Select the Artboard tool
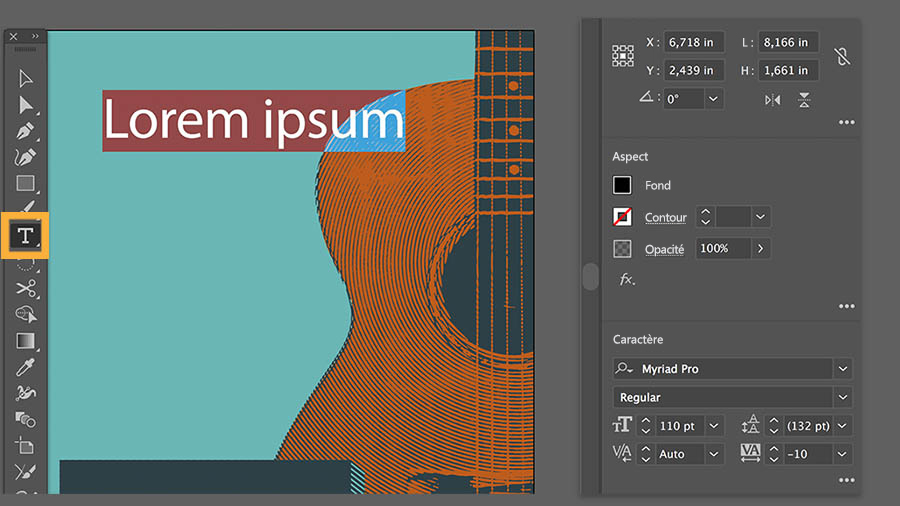 point(25,446)
